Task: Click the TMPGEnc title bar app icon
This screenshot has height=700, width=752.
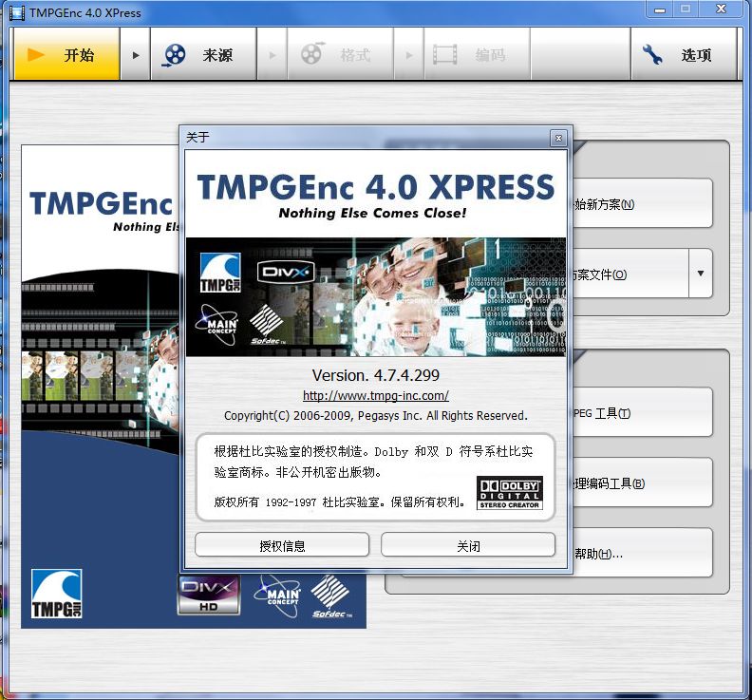Action: pyautogui.click(x=17, y=12)
